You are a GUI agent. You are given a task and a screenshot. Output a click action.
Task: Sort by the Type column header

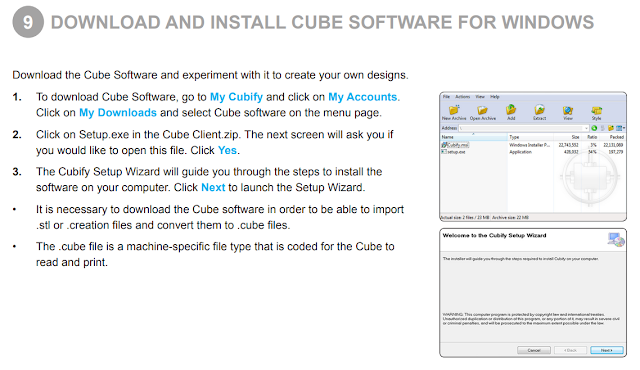click(x=531, y=137)
